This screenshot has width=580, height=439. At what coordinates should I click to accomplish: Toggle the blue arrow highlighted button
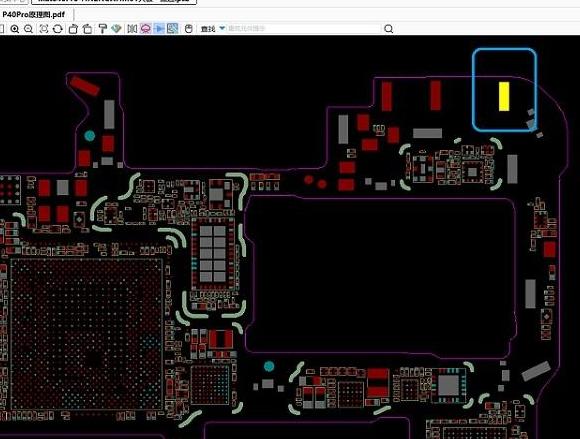(159, 28)
